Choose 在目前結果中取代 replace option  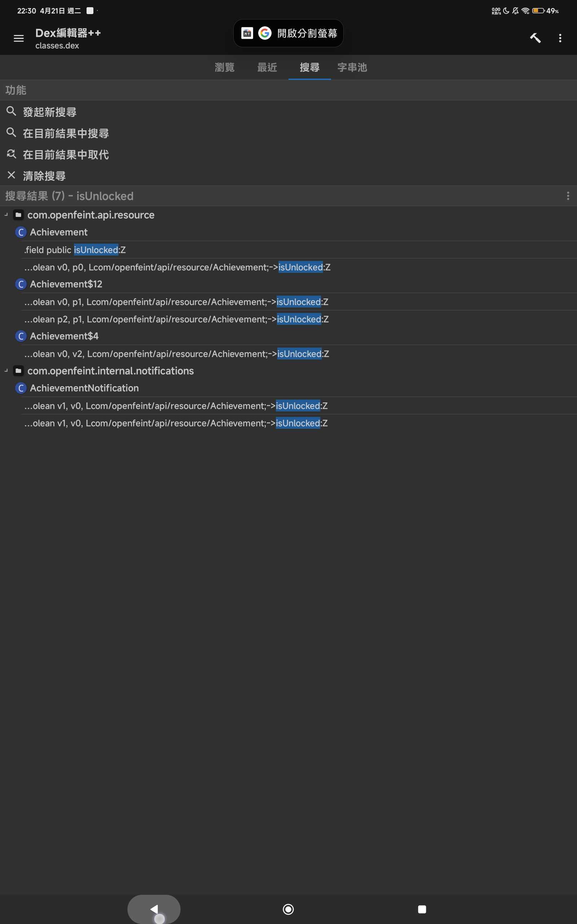66,154
